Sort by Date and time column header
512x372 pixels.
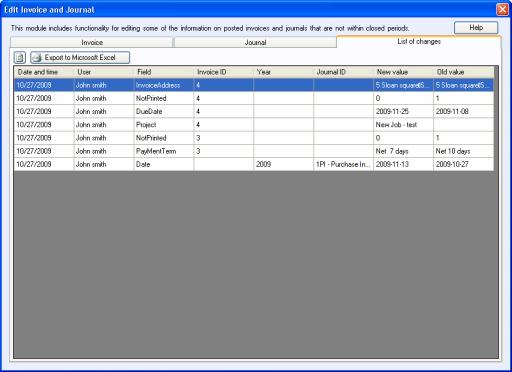44,72
